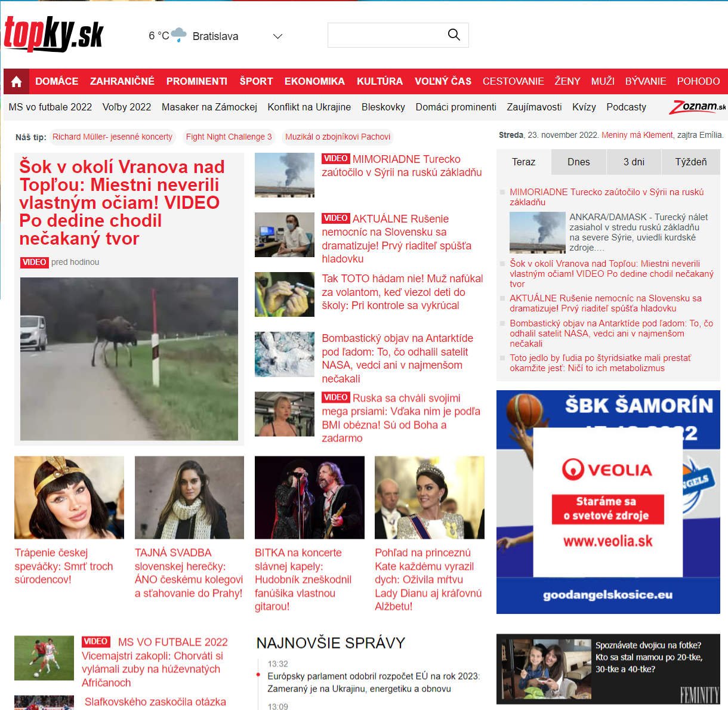Click inside the search input field
The height and width of the screenshot is (710, 728).
(x=385, y=35)
